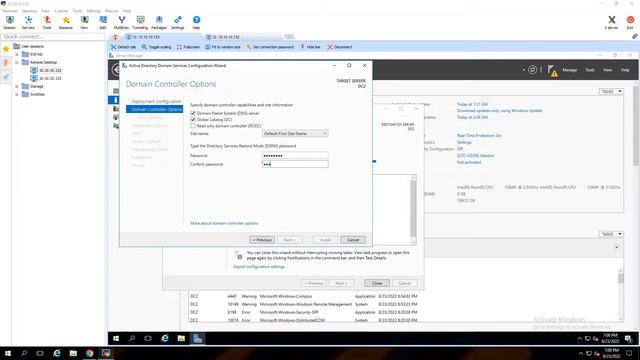Click Toggle scaling in RDP bar
Viewport: 640px width, 360px height.
coord(157,47)
